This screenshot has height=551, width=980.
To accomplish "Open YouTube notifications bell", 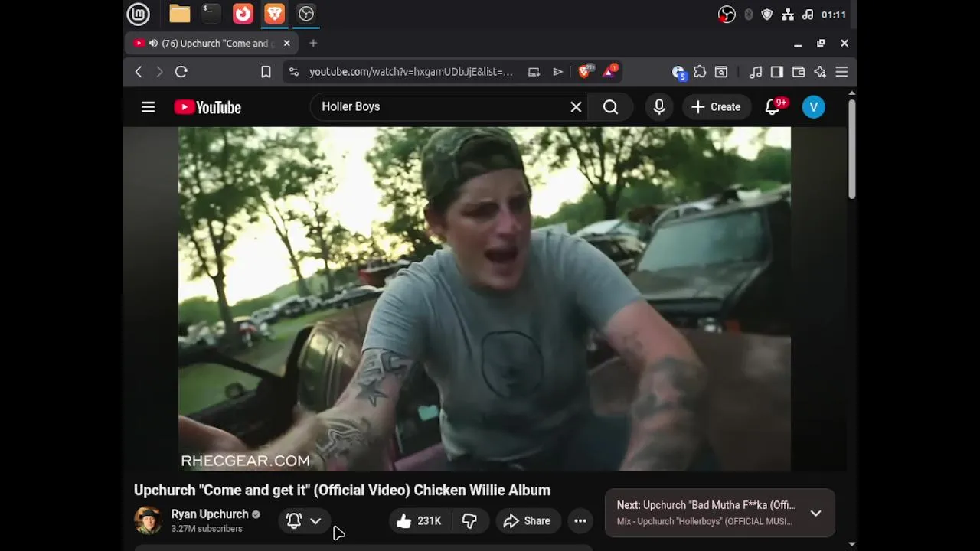I will [x=773, y=107].
